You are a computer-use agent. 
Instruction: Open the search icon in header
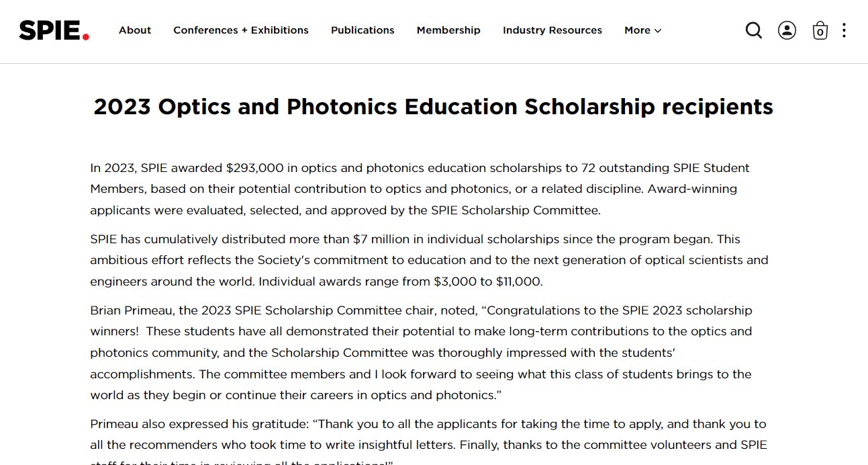pyautogui.click(x=754, y=30)
